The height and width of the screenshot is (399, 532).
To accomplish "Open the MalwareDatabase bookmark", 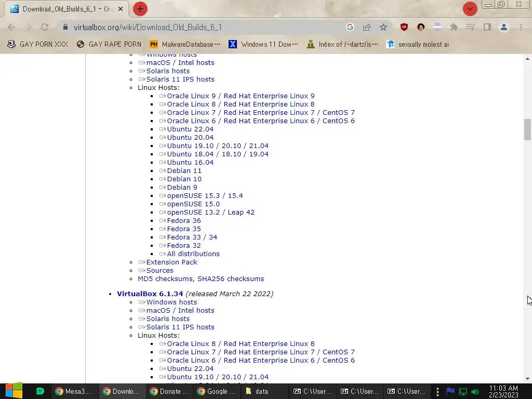I will click(185, 45).
